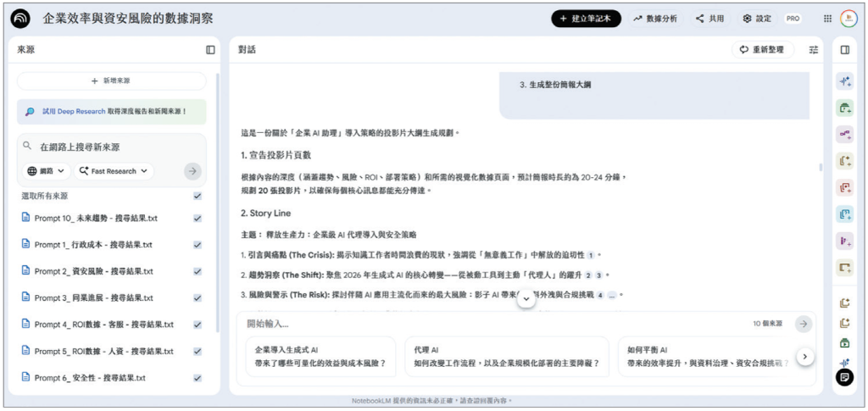Uncheck Prompt 1_ 行政成本 source
This screenshot has height=411, width=868.
pyautogui.click(x=198, y=245)
